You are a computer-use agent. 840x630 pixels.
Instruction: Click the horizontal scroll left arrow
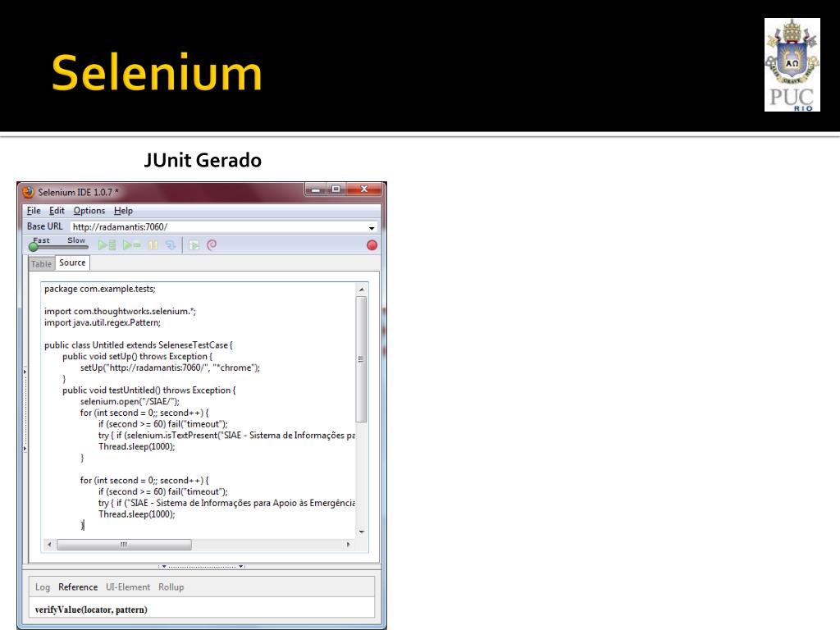coord(49,545)
